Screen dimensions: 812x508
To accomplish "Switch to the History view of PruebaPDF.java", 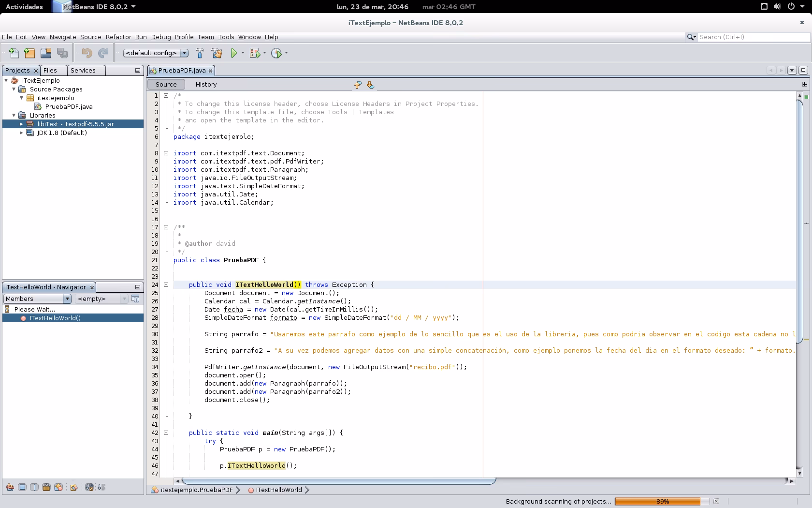I will 206,84.
